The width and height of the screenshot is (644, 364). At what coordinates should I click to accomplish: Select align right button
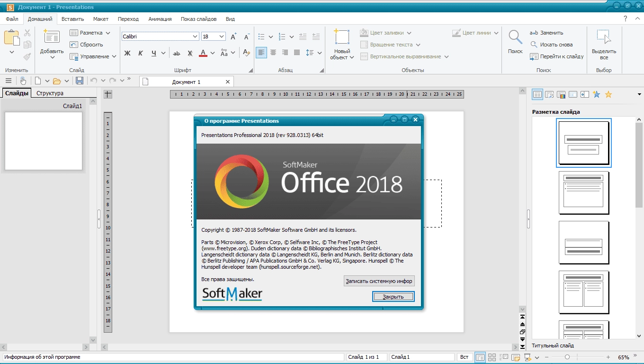pos(285,53)
